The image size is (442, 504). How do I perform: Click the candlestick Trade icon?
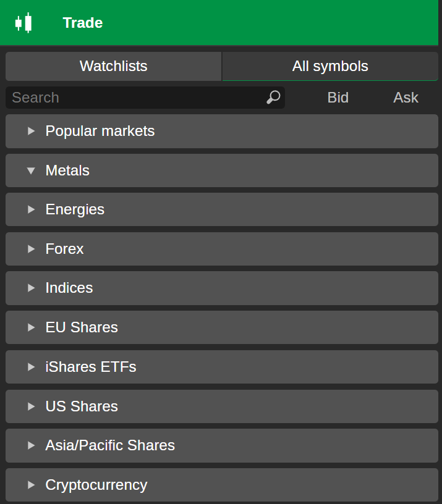click(x=23, y=23)
